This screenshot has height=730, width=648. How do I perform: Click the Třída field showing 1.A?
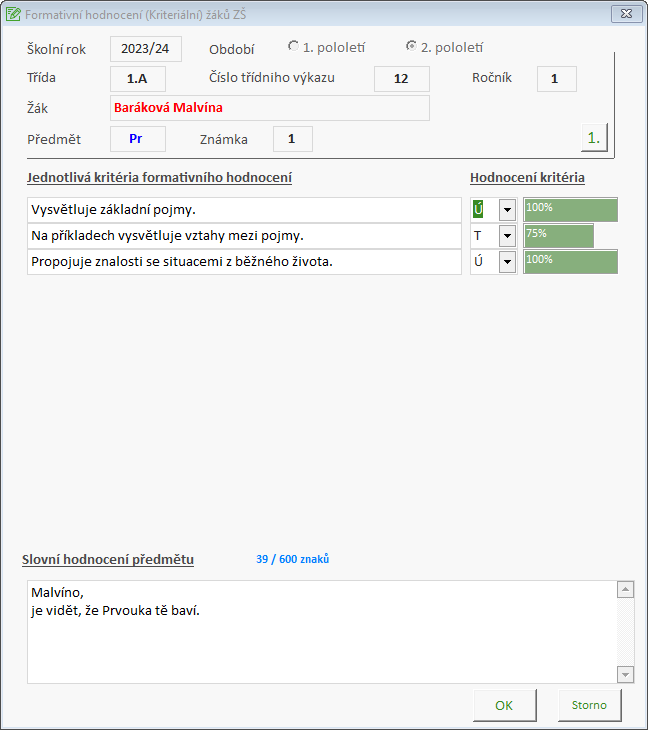point(138,79)
